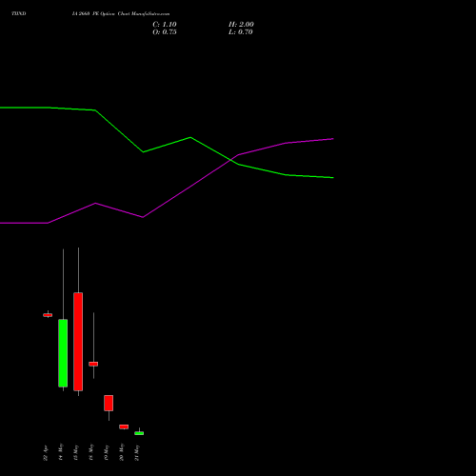The height and width of the screenshot is (476, 476).
Task: Click the 'H: 2.00' high value
Action: [x=241, y=25]
